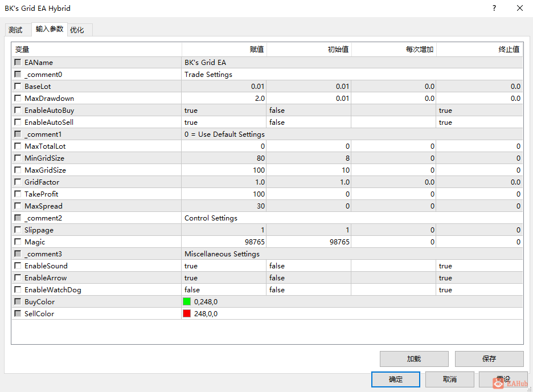Open EnableArrow value true dropdown
533x392 pixels.
click(224, 277)
